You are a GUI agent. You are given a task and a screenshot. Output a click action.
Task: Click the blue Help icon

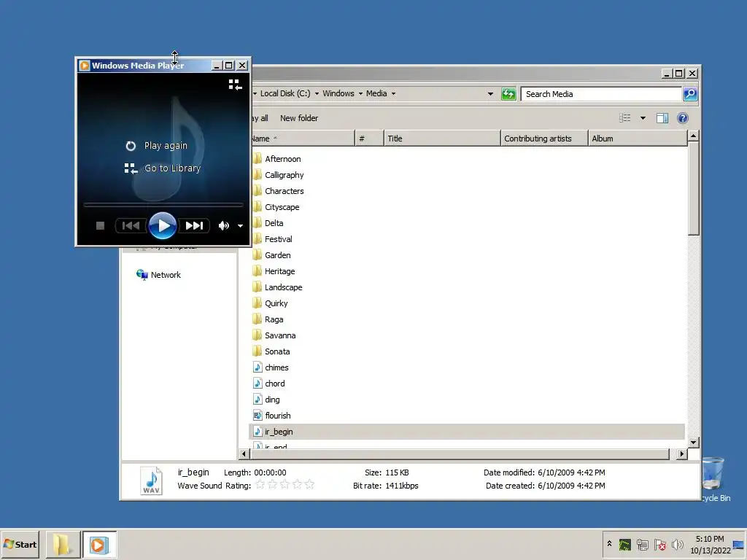tap(683, 118)
